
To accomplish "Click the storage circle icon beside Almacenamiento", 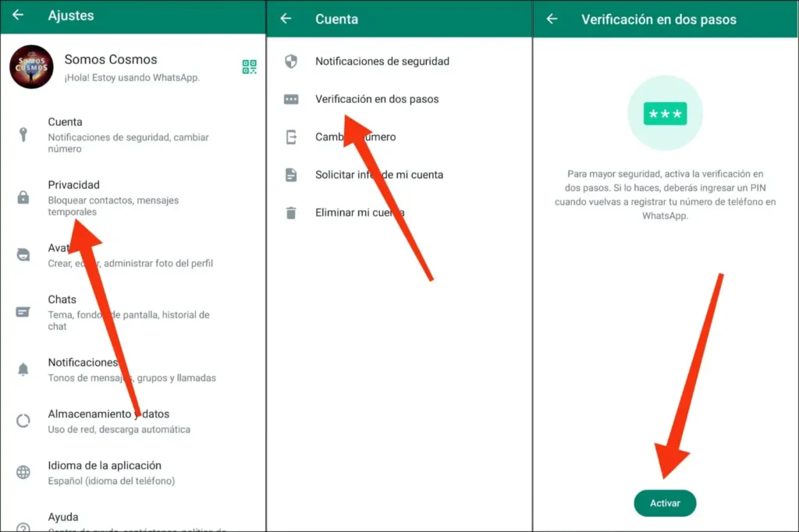I will point(23,420).
